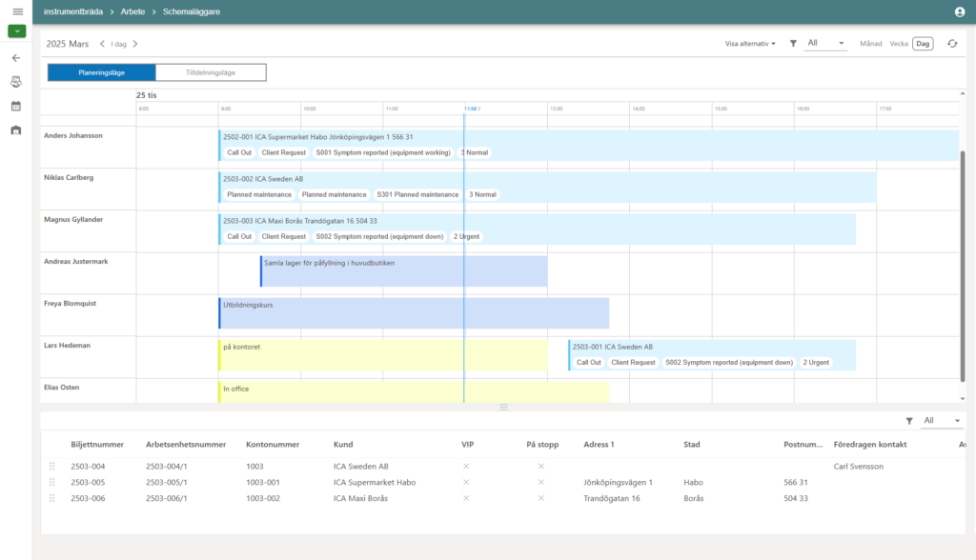Screen dimensions: 976x560
Task: Select Andreas Justermark resource row
Action: (x=89, y=273)
